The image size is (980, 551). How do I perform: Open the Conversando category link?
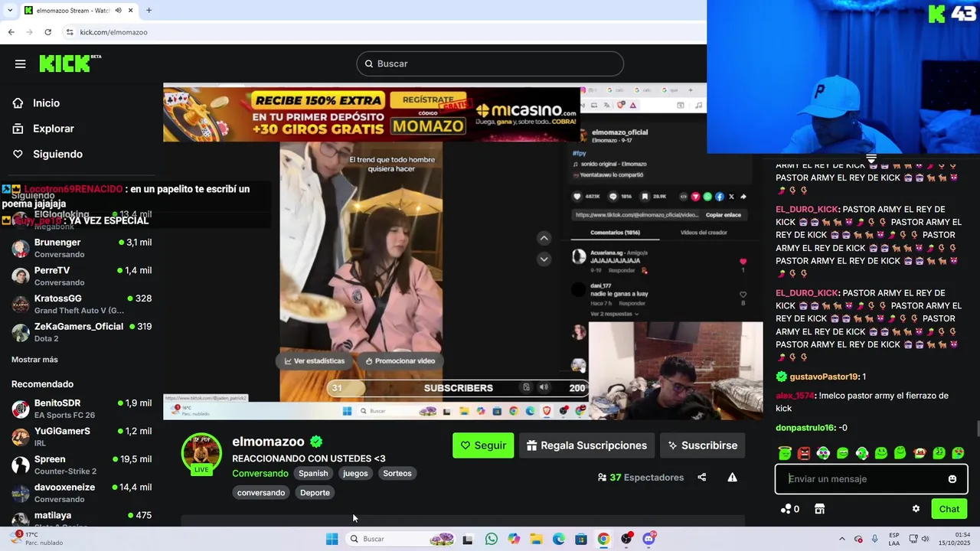pyautogui.click(x=260, y=473)
